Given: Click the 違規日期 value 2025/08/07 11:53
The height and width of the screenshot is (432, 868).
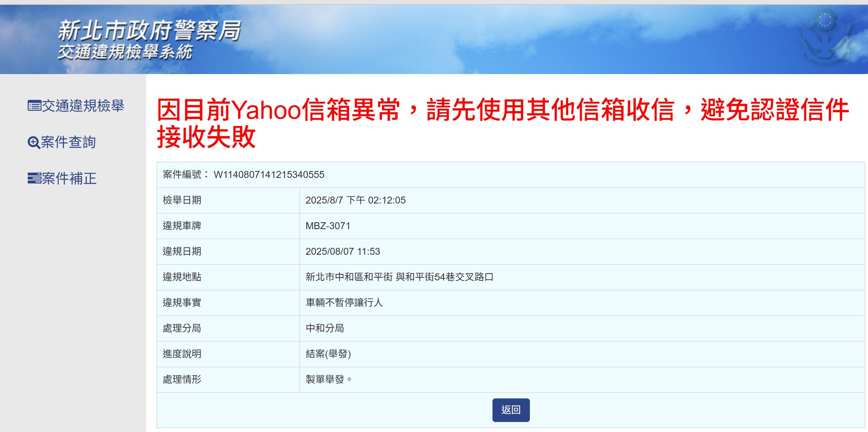Looking at the screenshot, I should tap(343, 252).
